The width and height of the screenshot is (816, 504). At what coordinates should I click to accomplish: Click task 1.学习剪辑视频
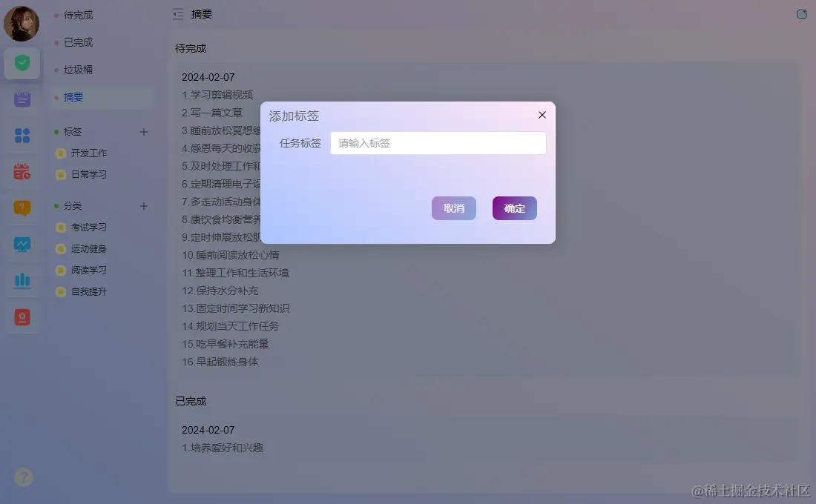(217, 95)
